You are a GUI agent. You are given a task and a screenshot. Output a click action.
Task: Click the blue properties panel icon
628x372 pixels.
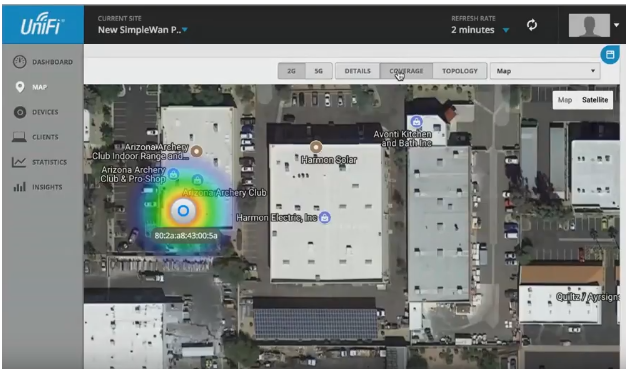click(610, 54)
